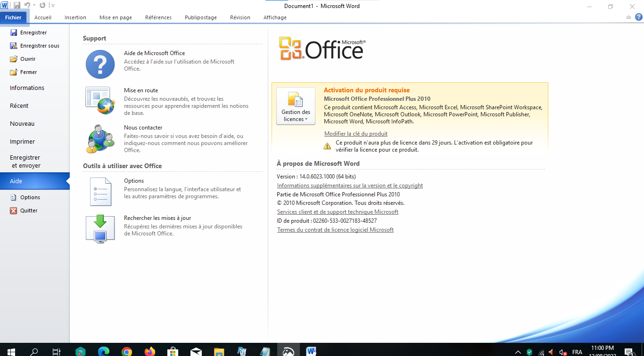Click the Mise en route heading
This screenshot has height=356, width=644.
click(x=141, y=90)
